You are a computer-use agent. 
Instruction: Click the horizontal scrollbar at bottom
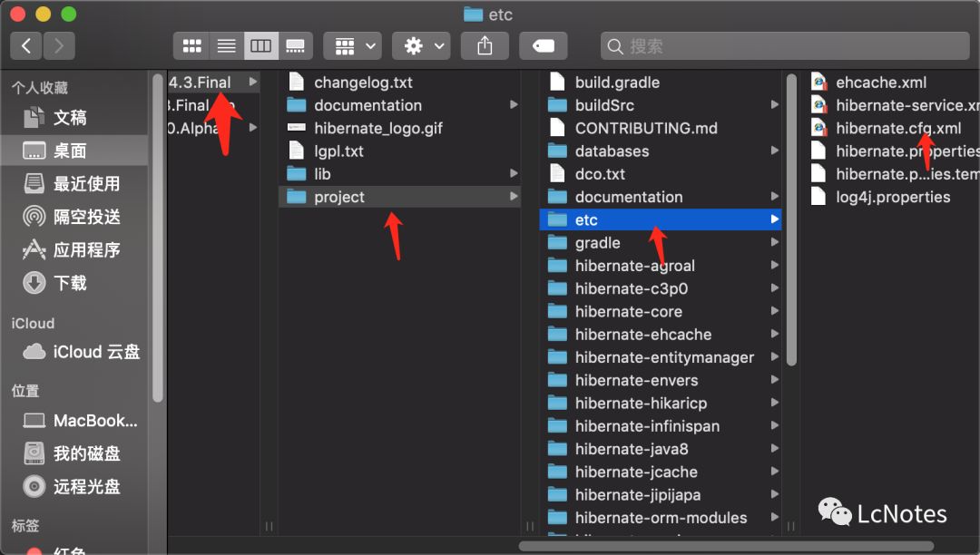pyautogui.click(x=726, y=546)
